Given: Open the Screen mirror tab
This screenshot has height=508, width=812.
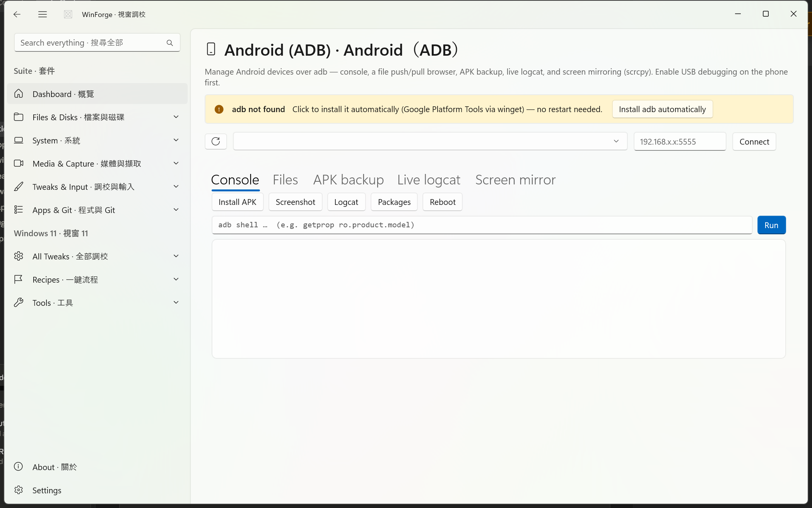Looking at the screenshot, I should [515, 180].
